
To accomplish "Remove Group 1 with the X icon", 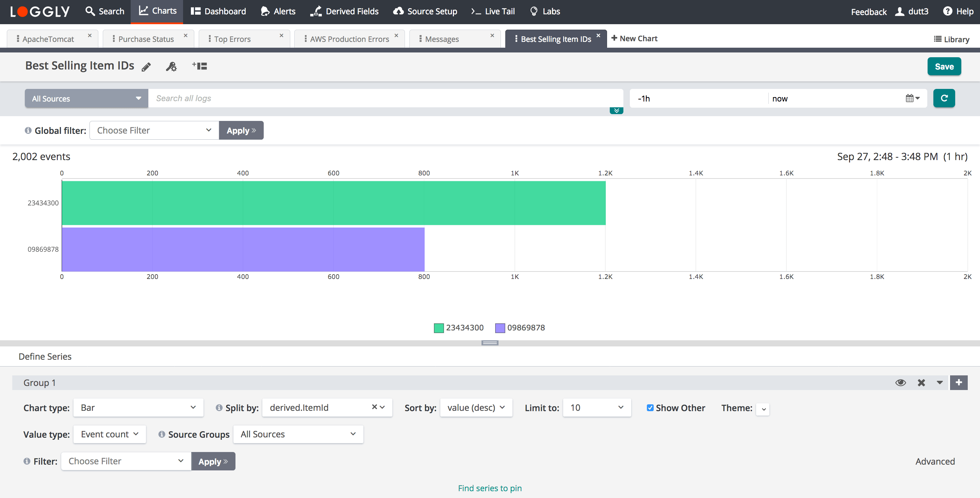I will coord(921,383).
